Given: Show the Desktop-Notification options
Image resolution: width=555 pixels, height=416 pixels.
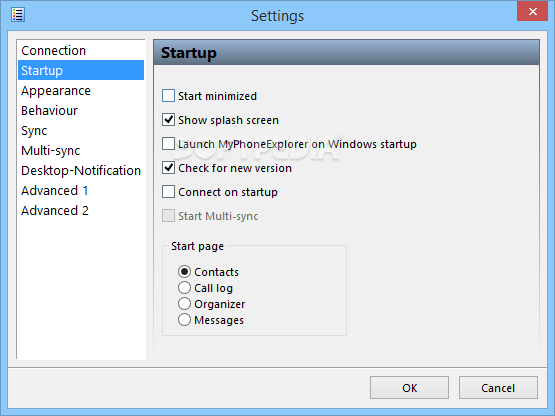Looking at the screenshot, I should coord(81,171).
